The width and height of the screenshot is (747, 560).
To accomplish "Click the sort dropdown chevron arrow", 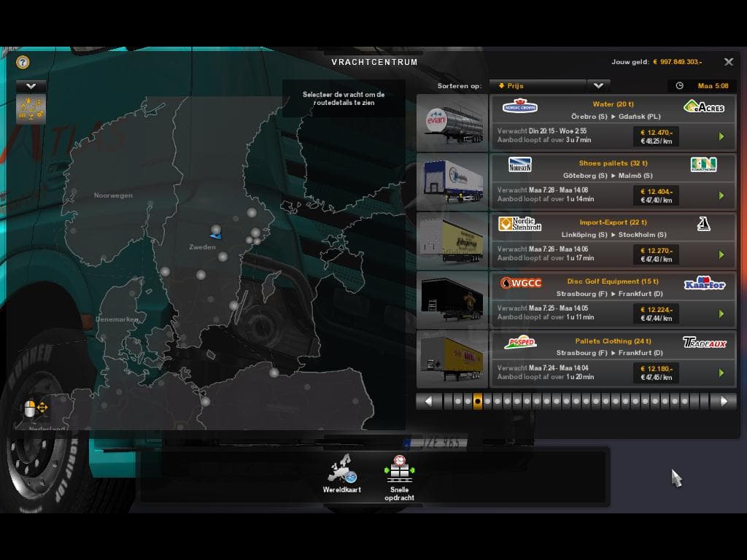I will [x=599, y=86].
